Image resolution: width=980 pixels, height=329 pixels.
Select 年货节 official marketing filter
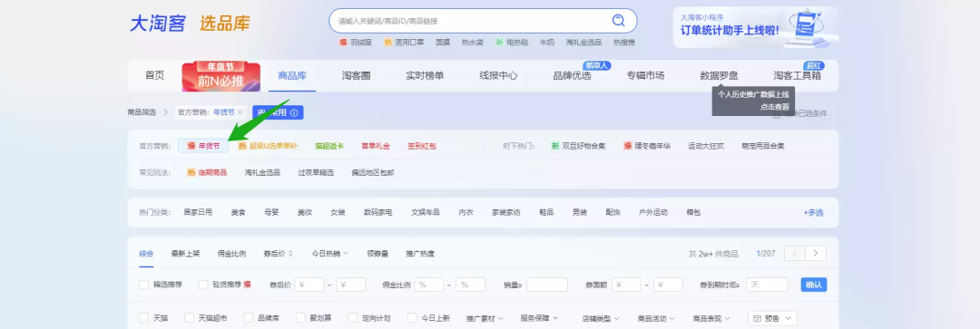[x=203, y=146]
